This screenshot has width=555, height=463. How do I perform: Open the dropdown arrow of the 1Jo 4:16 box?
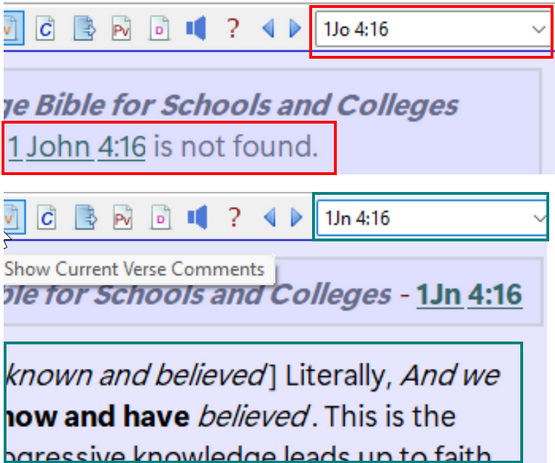(x=539, y=29)
